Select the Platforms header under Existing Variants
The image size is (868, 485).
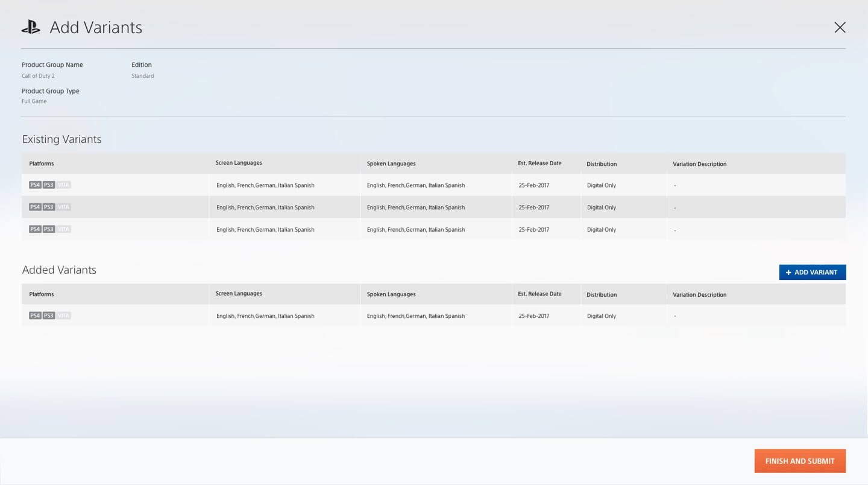[x=42, y=163]
